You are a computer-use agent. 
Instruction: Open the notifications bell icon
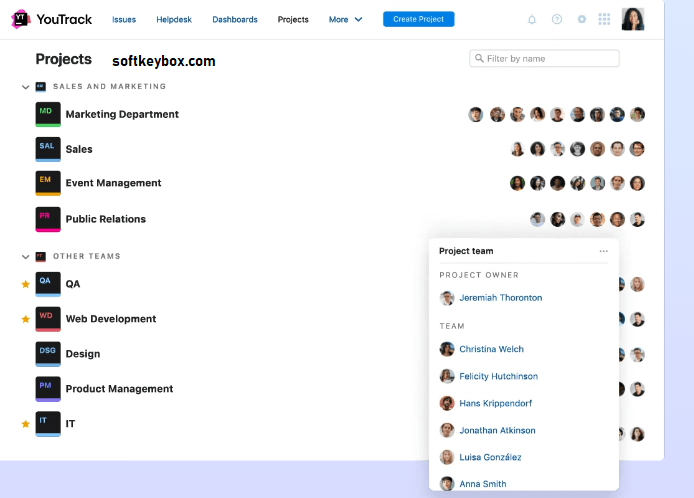531,19
